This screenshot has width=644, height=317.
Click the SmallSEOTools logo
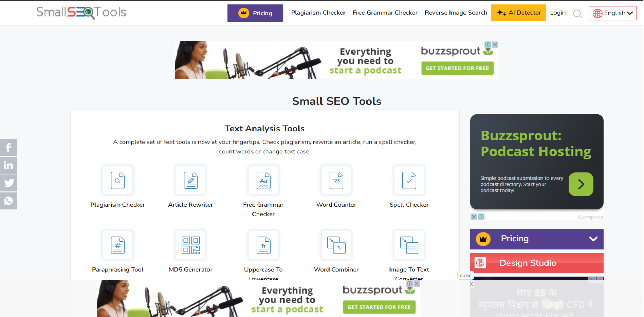click(81, 13)
